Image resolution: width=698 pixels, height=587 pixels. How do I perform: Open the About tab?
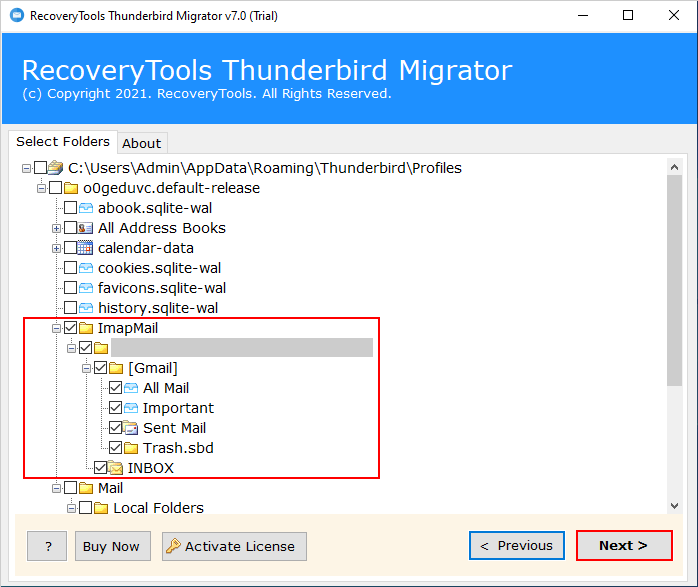point(142,143)
